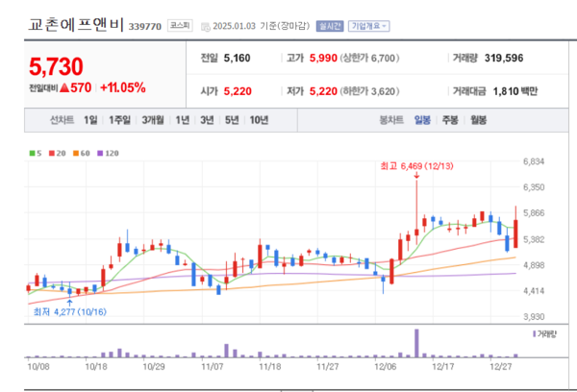Open the 기업개요 dropdown
Viewport: 577px width, 392px height.
click(368, 26)
